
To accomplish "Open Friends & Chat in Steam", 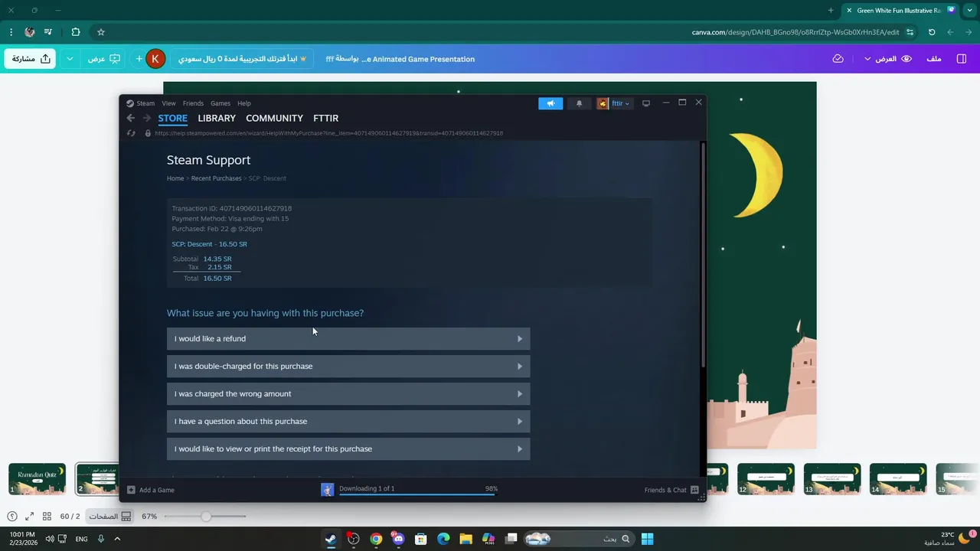I will (x=671, y=490).
